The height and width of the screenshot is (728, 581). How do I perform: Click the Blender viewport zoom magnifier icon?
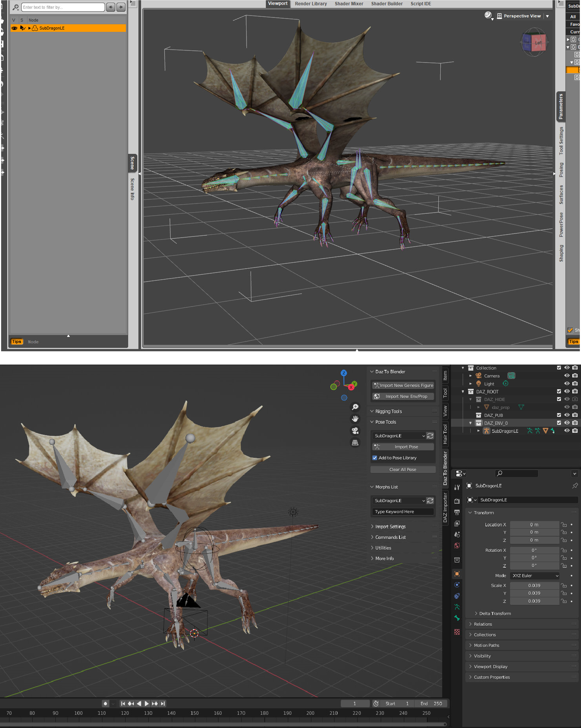pyautogui.click(x=355, y=407)
